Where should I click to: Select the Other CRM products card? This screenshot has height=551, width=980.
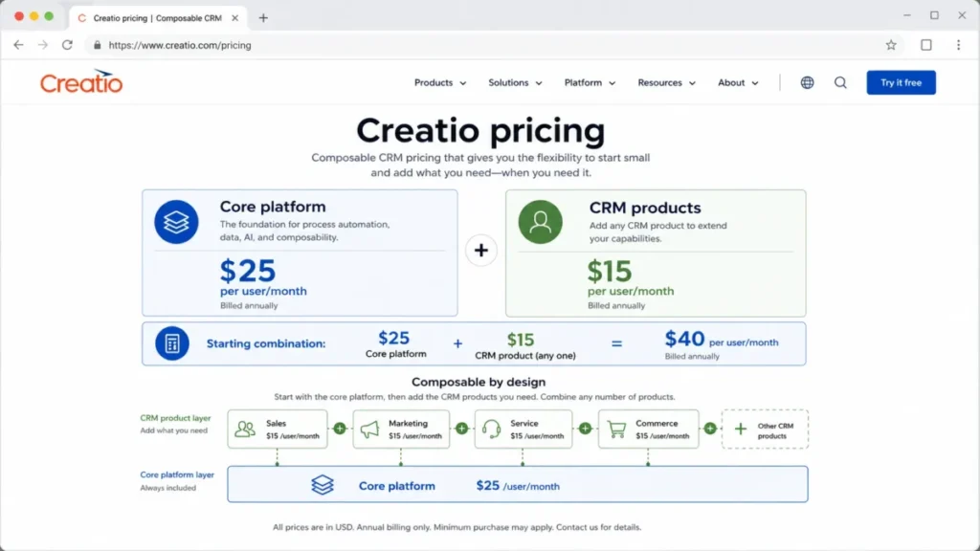point(765,430)
